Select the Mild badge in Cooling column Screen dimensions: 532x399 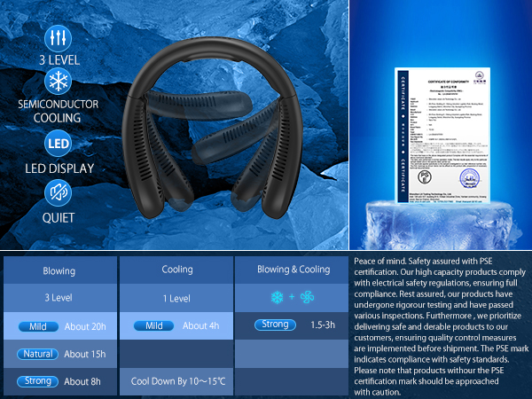[x=153, y=325]
